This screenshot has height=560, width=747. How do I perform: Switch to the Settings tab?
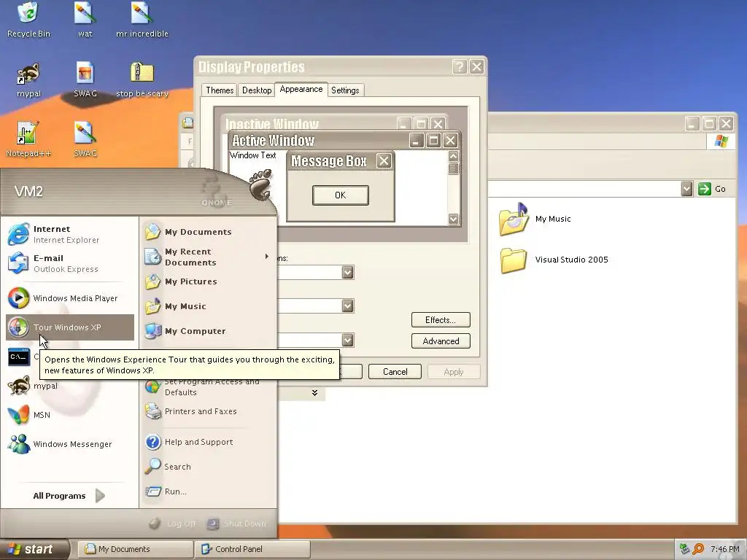(x=345, y=90)
